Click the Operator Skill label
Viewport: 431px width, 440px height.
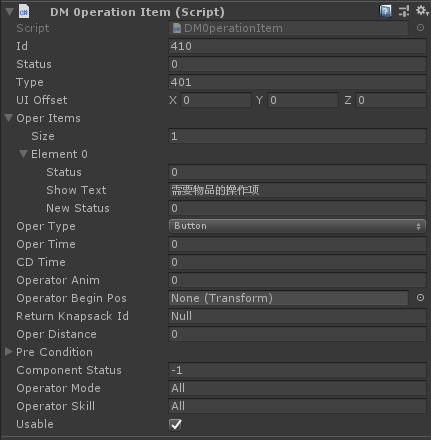click(56, 406)
